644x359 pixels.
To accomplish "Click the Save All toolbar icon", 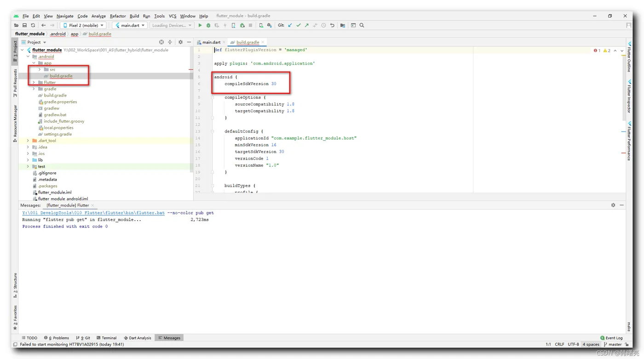I will point(24,25).
